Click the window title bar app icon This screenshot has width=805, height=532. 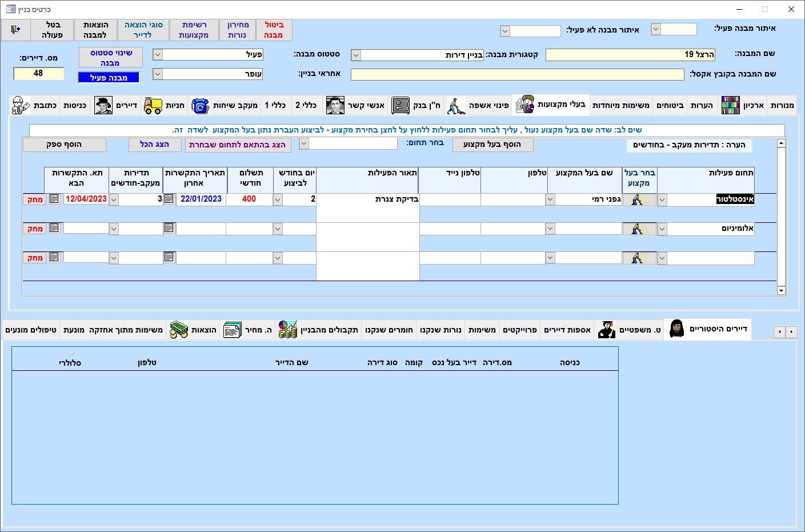[x=10, y=9]
